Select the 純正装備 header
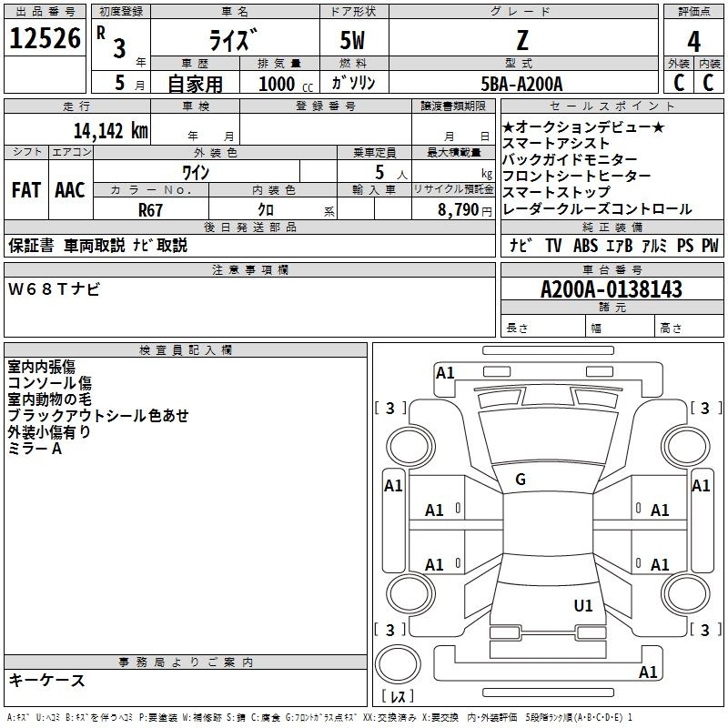This screenshot has height=728, width=728. 612,227
